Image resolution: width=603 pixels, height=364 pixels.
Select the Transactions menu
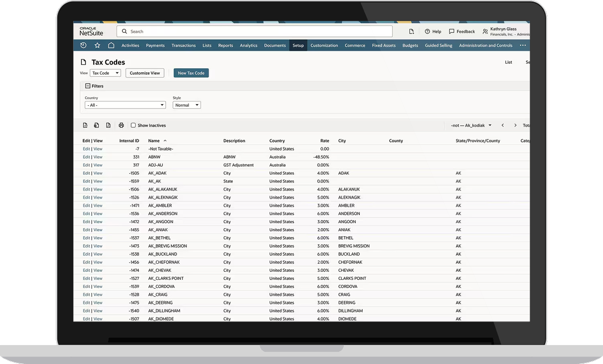[183, 45]
